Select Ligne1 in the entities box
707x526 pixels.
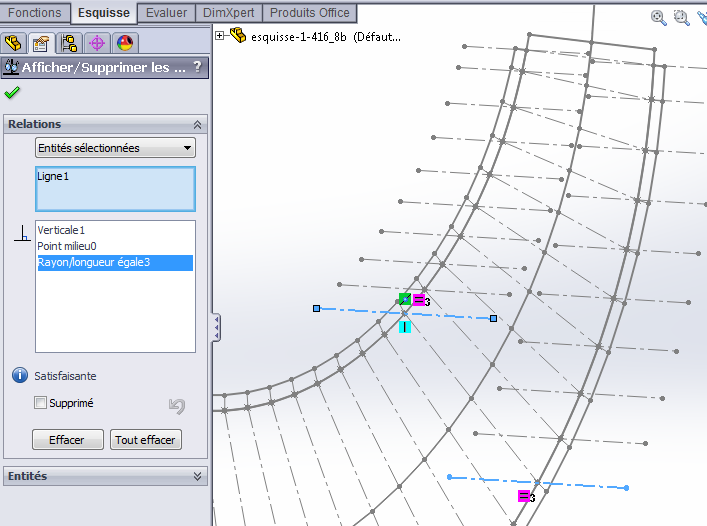(x=53, y=176)
